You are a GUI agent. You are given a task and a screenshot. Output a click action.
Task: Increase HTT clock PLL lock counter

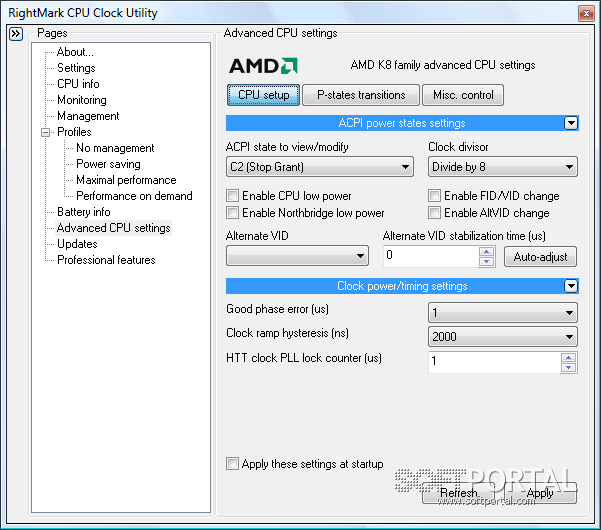568,358
